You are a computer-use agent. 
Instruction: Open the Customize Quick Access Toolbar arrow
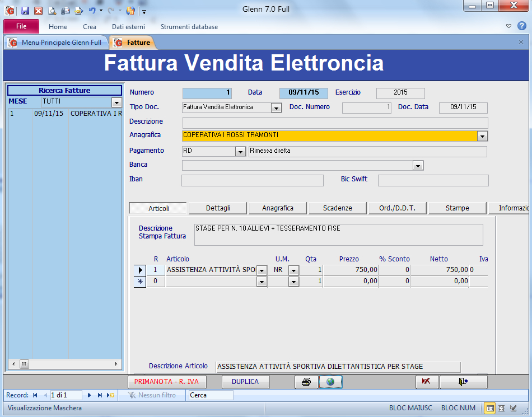144,12
